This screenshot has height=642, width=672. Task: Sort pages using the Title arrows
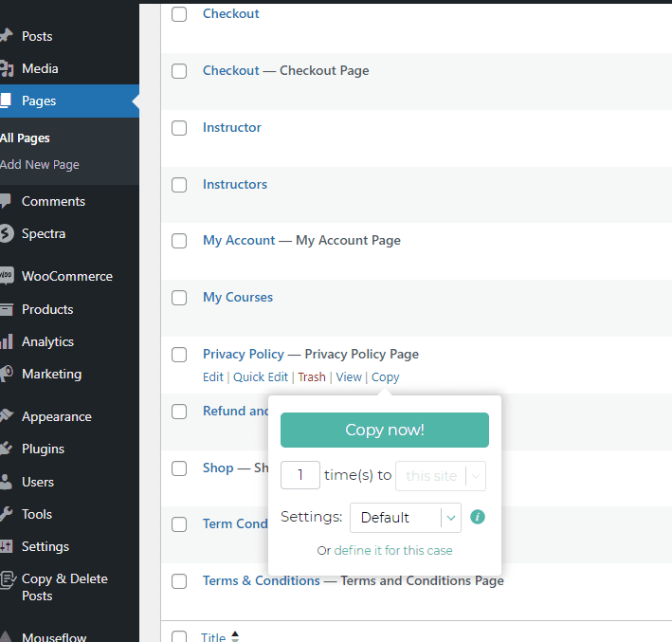pos(235,636)
